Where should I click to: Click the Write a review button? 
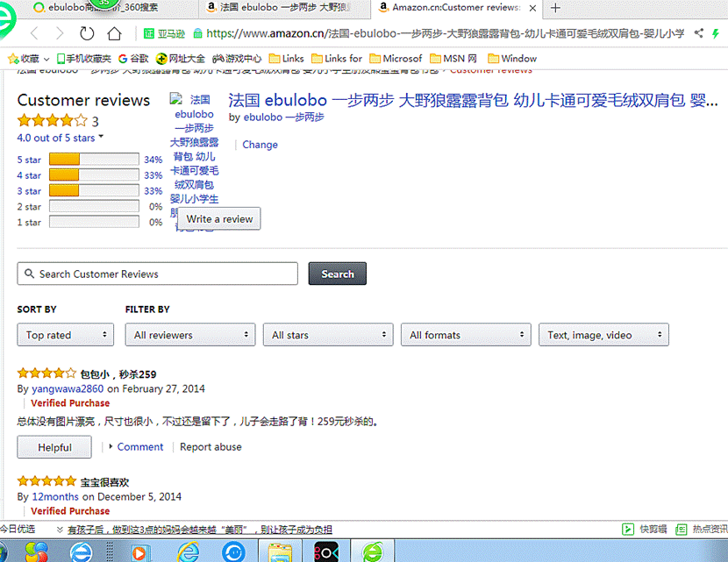tap(219, 219)
